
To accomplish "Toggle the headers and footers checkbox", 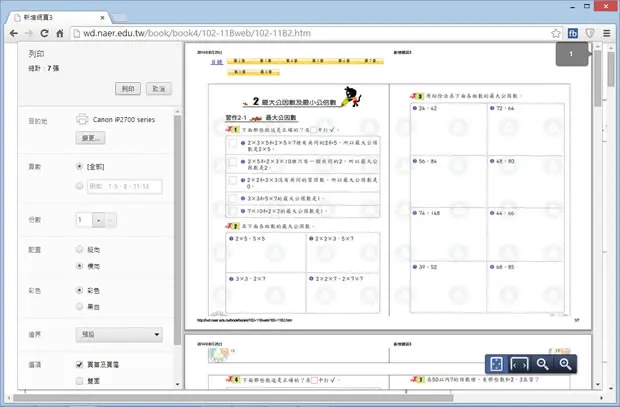I will [x=79, y=364].
